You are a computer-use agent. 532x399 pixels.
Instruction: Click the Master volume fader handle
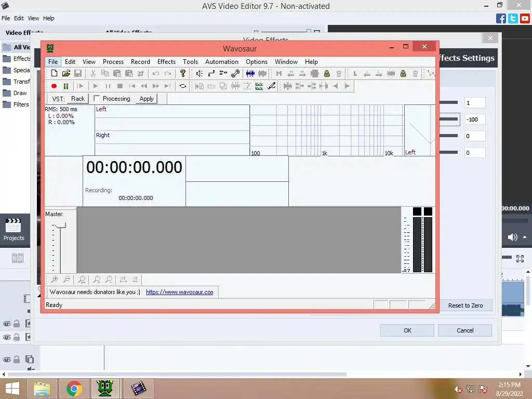pyautogui.click(x=60, y=225)
